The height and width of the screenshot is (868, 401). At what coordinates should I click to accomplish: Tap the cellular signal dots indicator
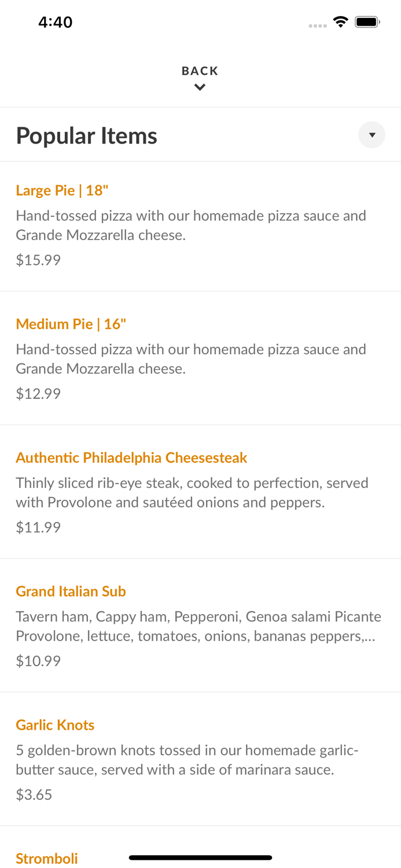[318, 25]
